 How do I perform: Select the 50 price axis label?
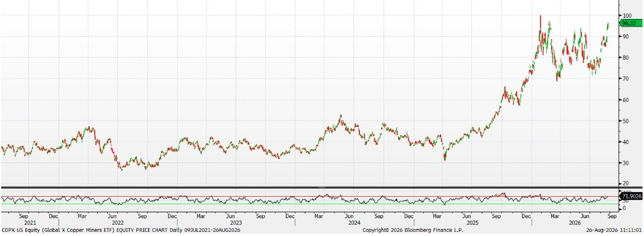[626, 120]
